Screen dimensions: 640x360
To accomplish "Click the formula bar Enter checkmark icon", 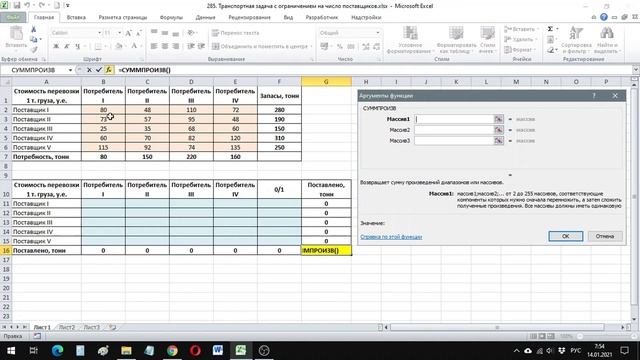I will [x=99, y=70].
